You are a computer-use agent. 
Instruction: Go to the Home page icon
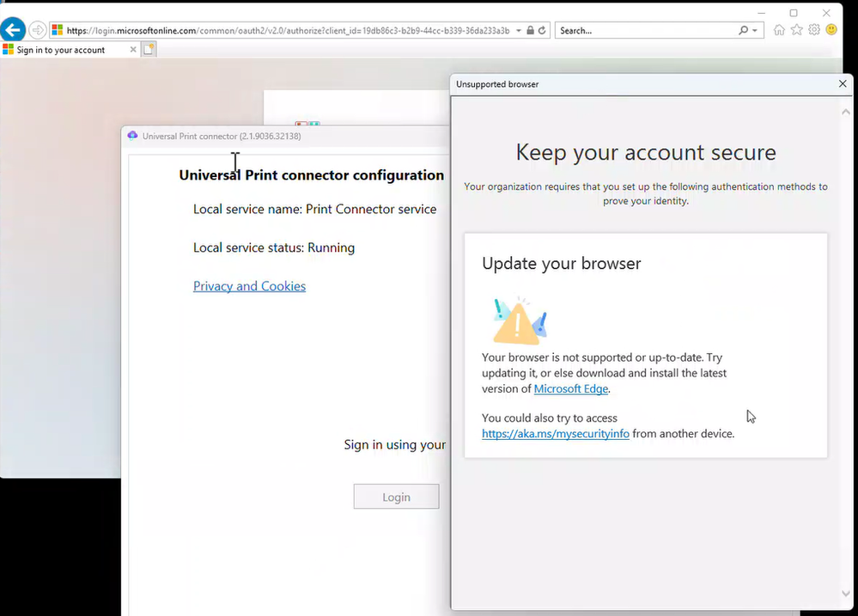[779, 30]
